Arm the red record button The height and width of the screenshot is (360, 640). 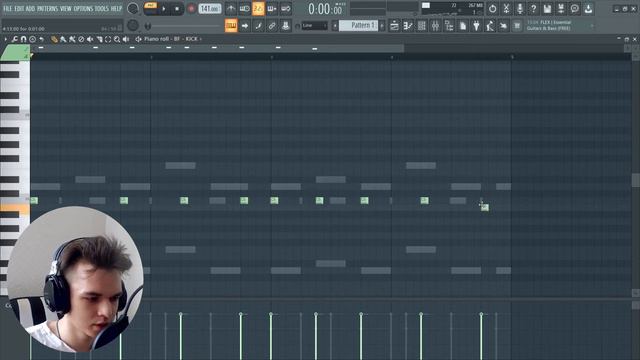(191, 9)
